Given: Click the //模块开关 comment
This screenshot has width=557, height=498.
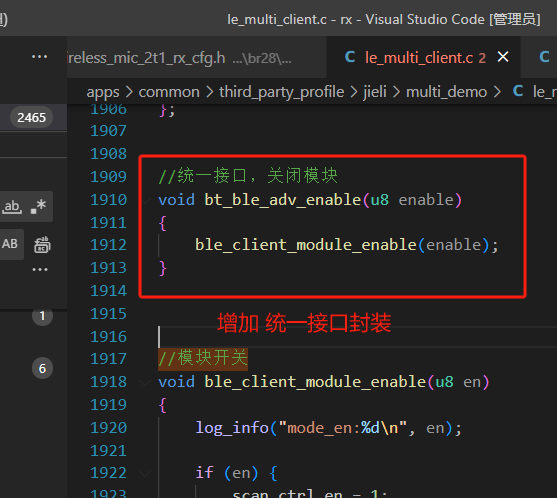Looking at the screenshot, I should [203, 358].
